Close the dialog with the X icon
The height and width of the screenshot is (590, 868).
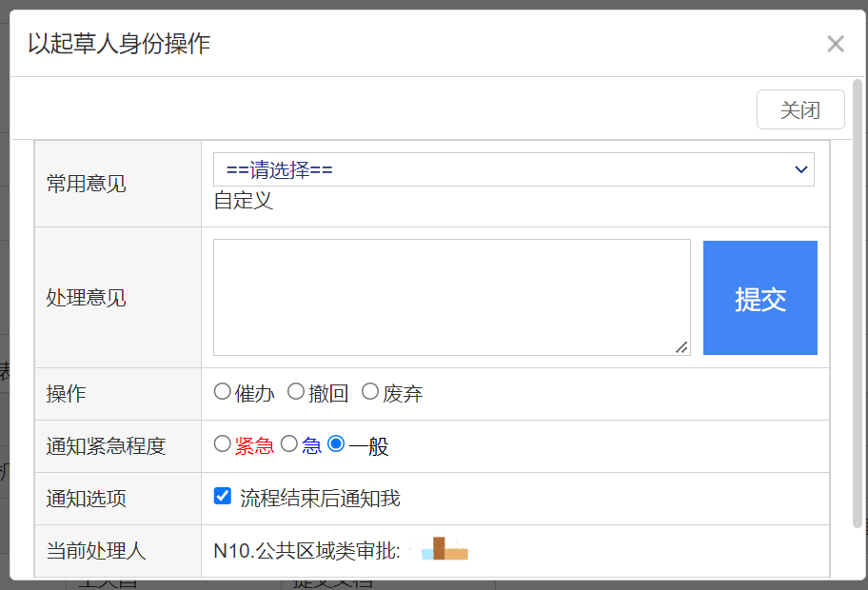(x=835, y=44)
